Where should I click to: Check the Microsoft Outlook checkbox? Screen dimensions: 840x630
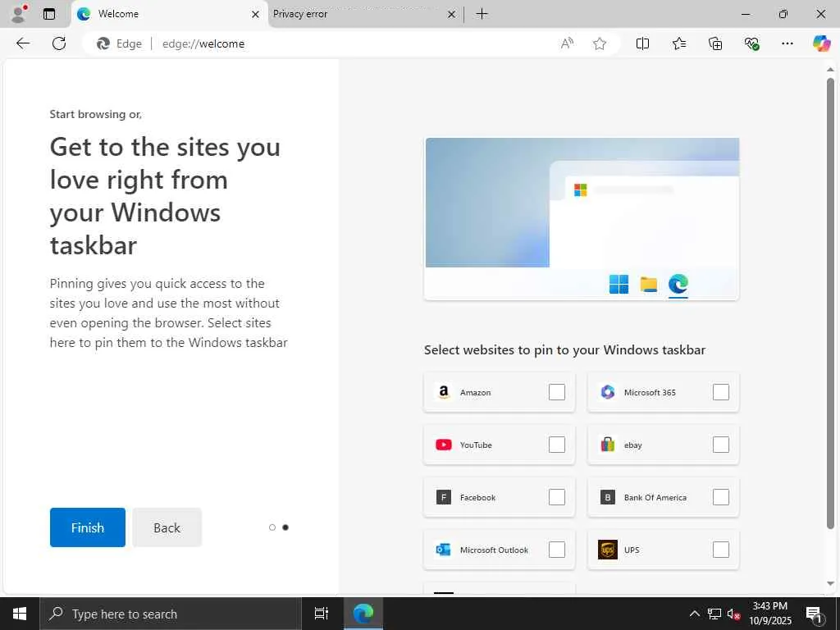(557, 550)
